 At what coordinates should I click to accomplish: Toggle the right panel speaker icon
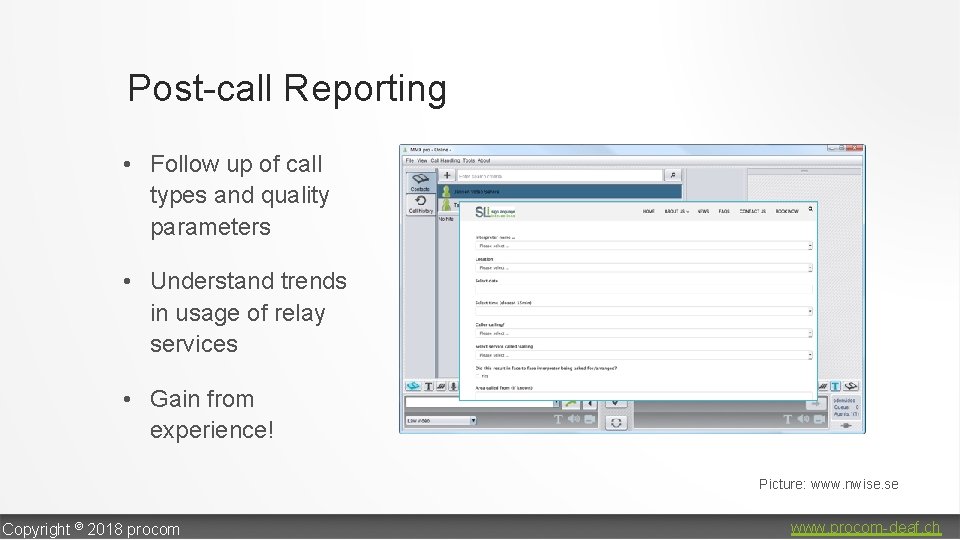[803, 419]
